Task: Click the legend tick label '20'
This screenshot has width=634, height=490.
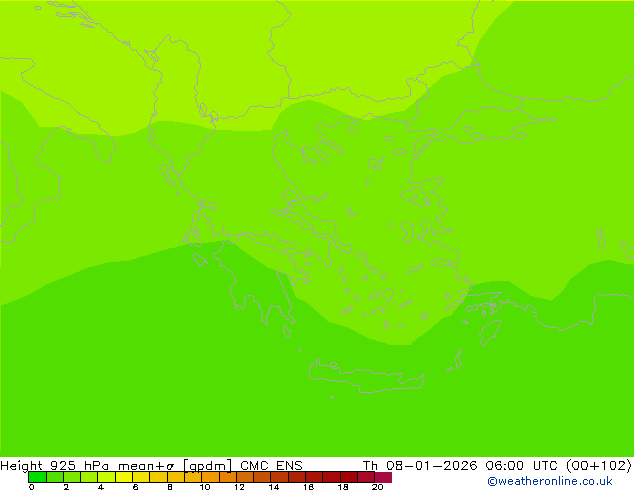Action: pyautogui.click(x=377, y=487)
